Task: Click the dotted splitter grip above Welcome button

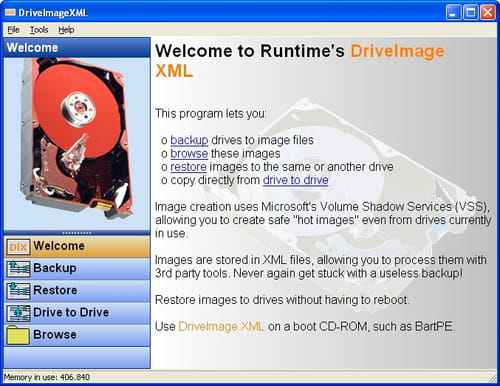Action: point(77,233)
